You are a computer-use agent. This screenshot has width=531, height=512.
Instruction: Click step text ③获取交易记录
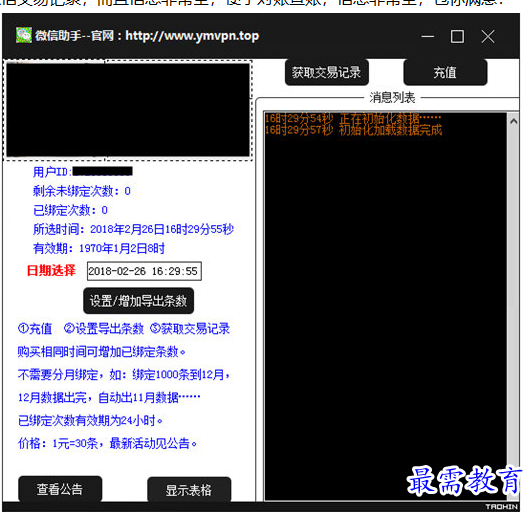[x=190, y=328]
